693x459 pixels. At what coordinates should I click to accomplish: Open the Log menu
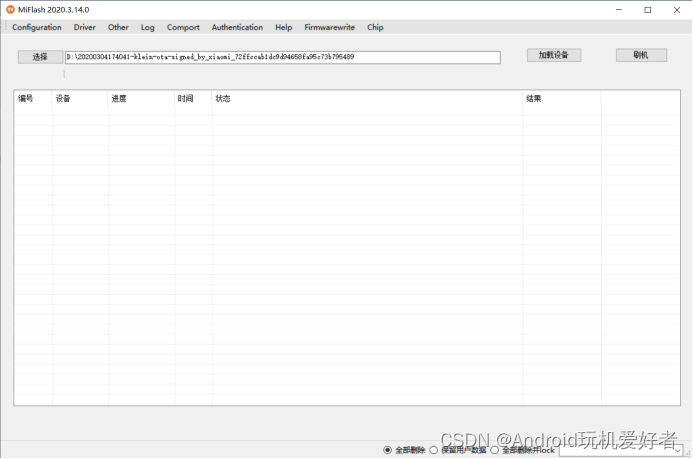[x=148, y=27]
